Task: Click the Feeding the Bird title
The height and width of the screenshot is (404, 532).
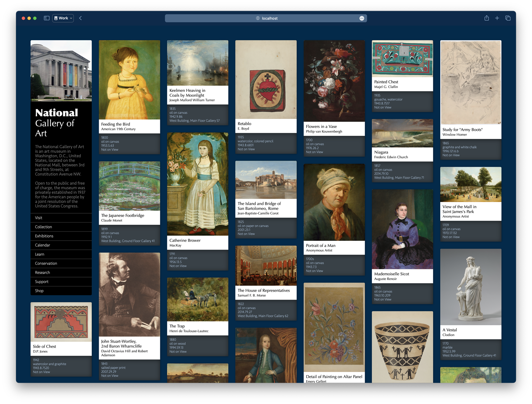Action: [x=116, y=124]
